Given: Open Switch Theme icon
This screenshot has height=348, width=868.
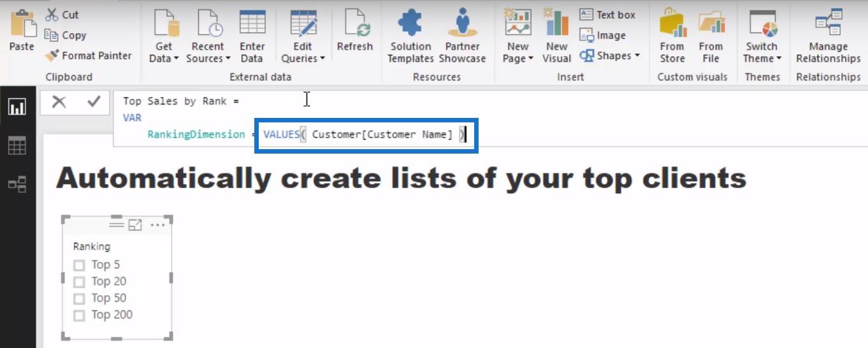Looking at the screenshot, I should coord(762,24).
